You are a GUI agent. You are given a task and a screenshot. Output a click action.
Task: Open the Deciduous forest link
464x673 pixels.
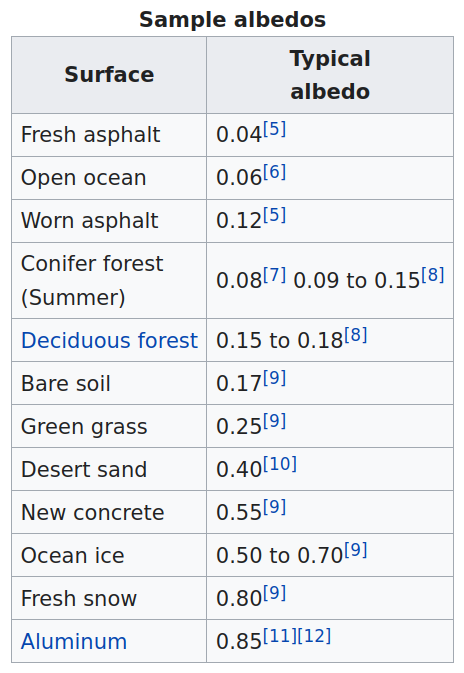(109, 340)
